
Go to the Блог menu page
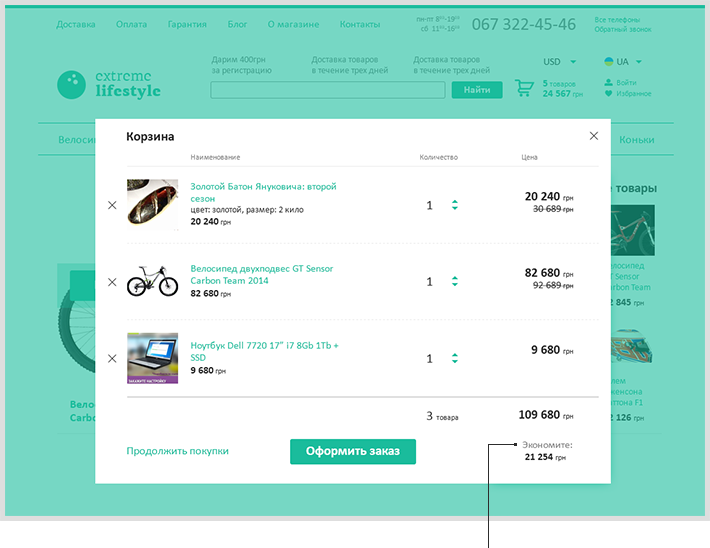(237, 24)
